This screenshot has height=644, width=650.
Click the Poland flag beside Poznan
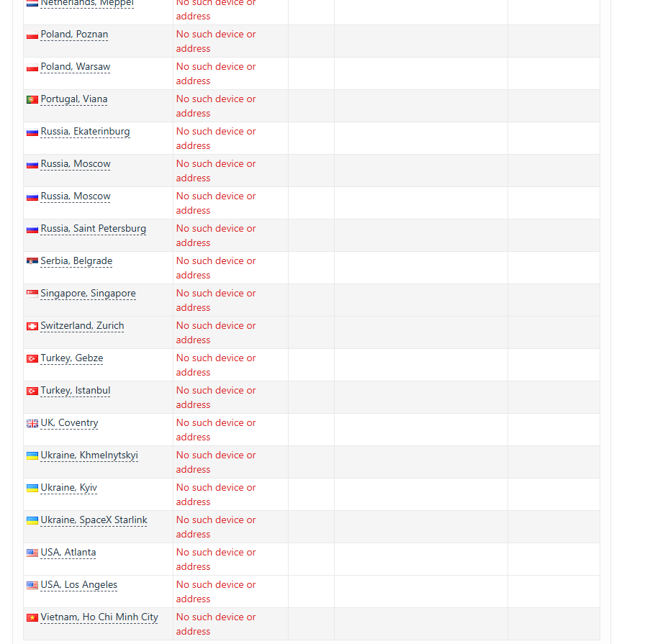tap(32, 35)
